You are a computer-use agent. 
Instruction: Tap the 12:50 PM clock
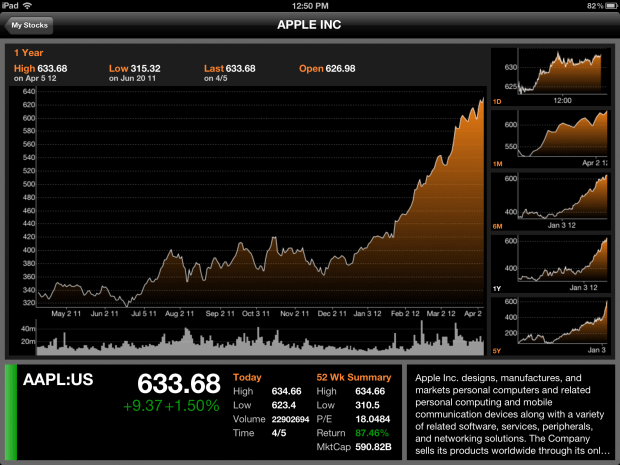coord(310,6)
